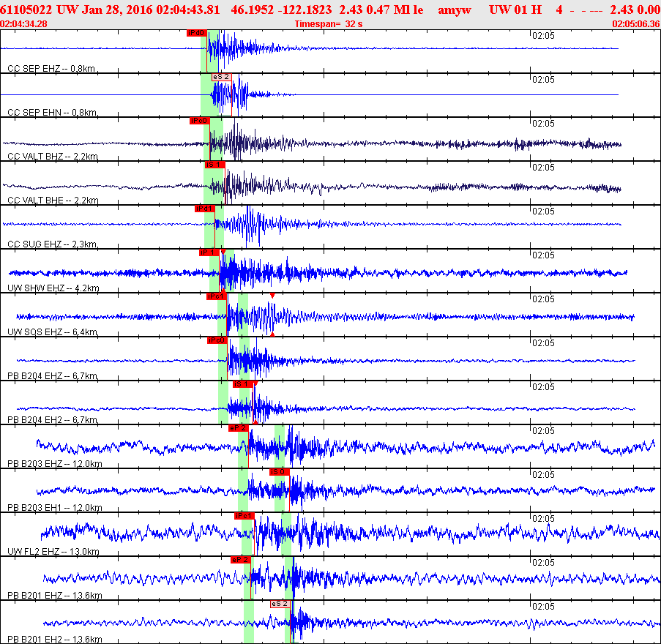Click the iPd1 pick flag on SUG EHZ

204,209
